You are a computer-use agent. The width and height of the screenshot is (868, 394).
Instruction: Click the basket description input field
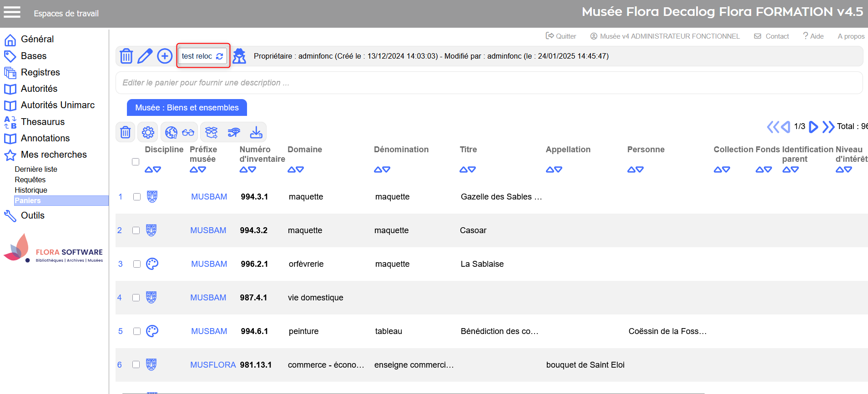489,83
